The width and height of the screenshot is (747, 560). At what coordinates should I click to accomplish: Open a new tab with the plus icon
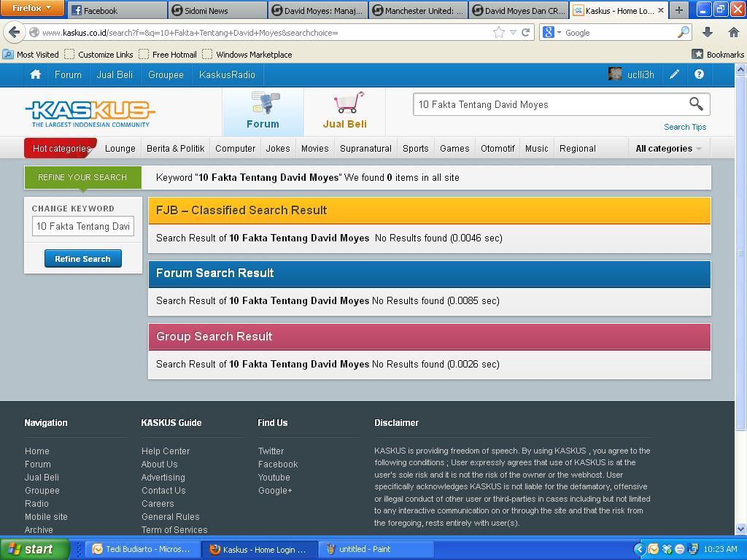pyautogui.click(x=679, y=10)
